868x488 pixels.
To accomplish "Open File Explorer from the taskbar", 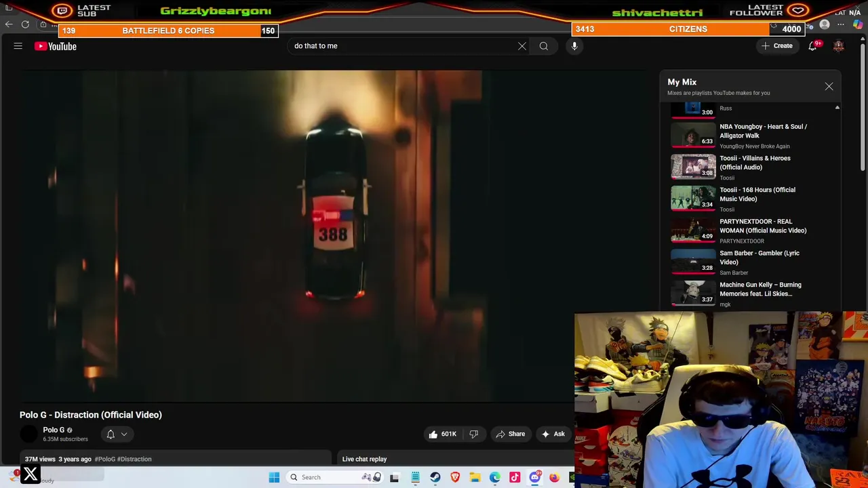I will (x=475, y=477).
